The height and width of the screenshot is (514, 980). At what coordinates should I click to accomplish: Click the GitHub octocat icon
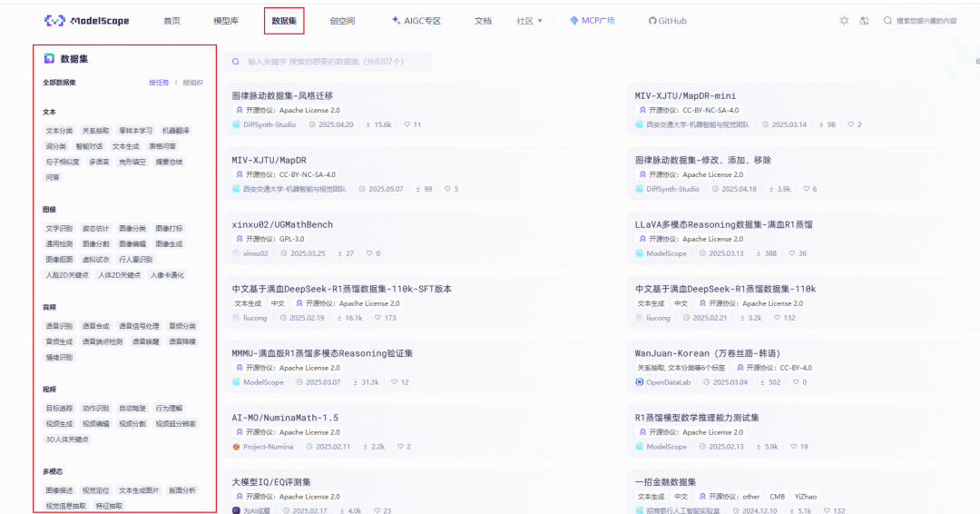652,21
